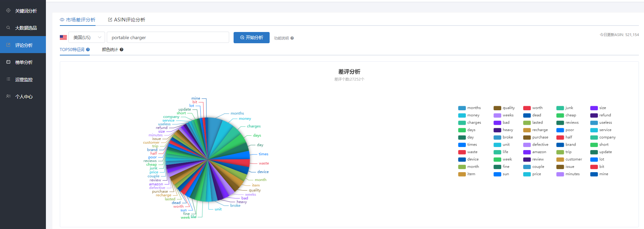This screenshot has width=644, height=229.
Task: Open the 大数据选品 menu item
Action: click(23, 28)
